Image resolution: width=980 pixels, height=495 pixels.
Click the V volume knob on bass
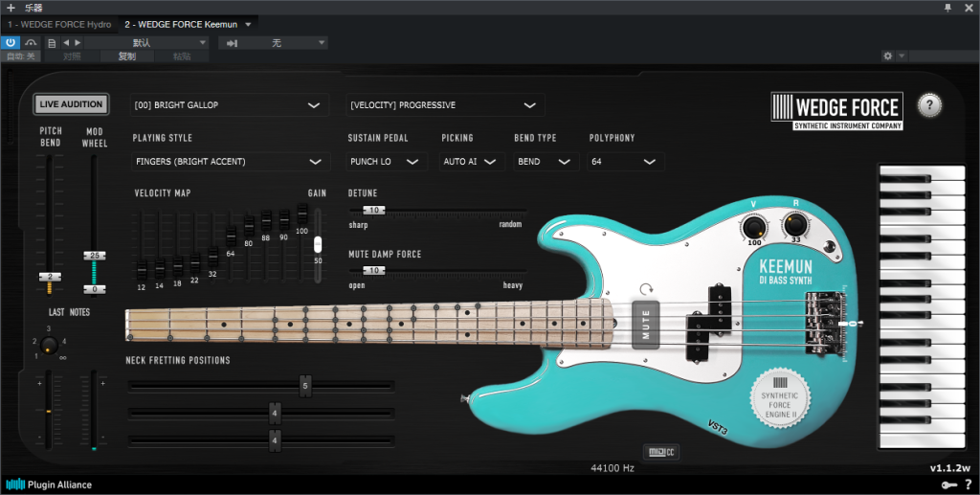(754, 228)
